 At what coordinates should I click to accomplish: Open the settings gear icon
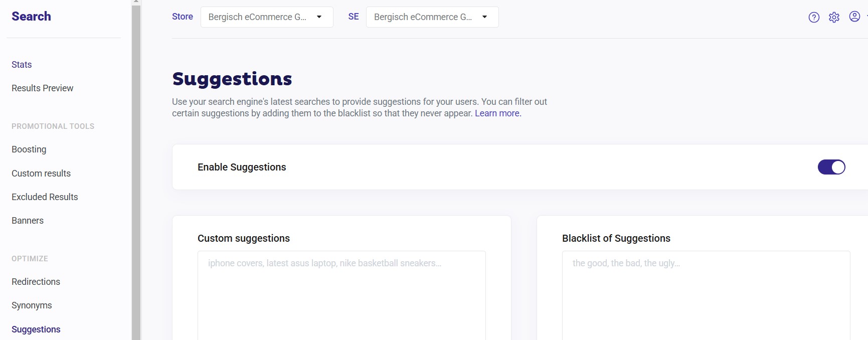pos(834,18)
